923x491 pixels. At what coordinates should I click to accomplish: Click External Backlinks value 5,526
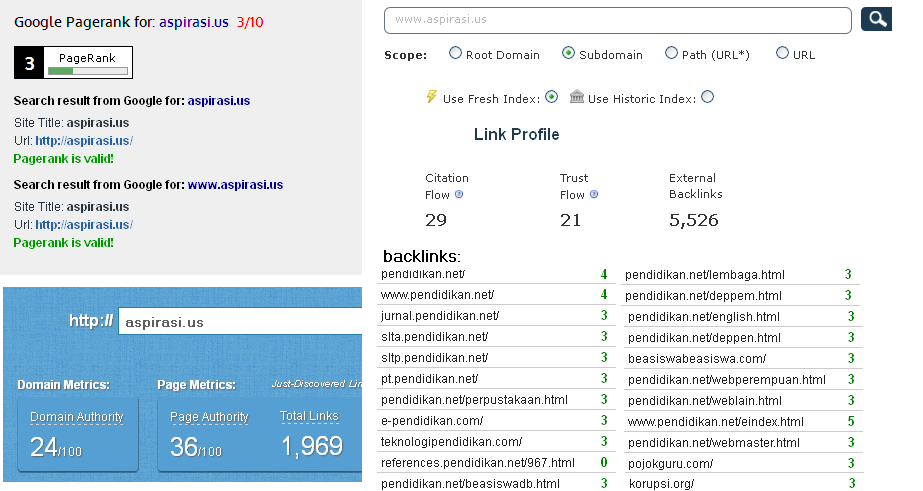pos(694,220)
